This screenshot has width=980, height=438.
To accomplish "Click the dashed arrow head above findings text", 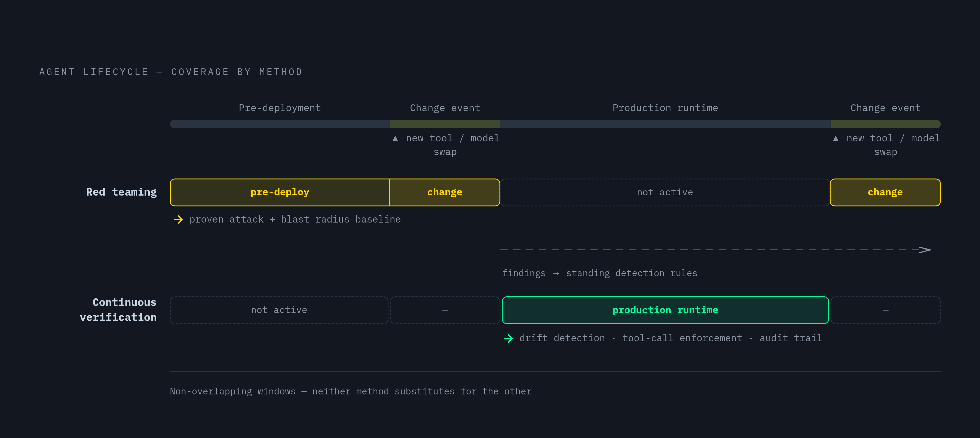I will [925, 250].
